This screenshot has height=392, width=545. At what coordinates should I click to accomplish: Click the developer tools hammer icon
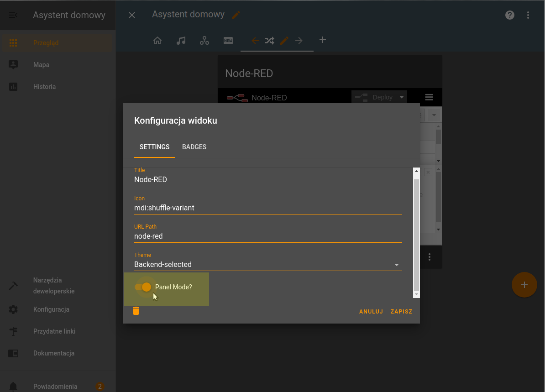coord(13,286)
